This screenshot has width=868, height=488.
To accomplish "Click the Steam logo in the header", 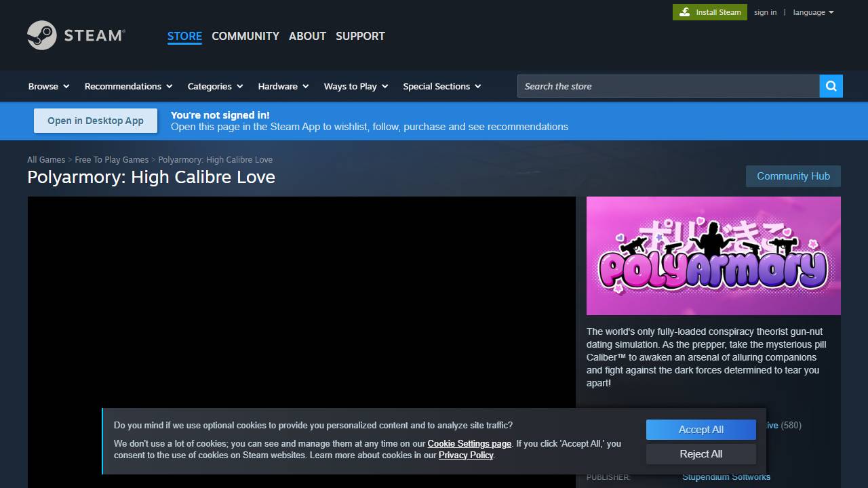I will coord(76,35).
